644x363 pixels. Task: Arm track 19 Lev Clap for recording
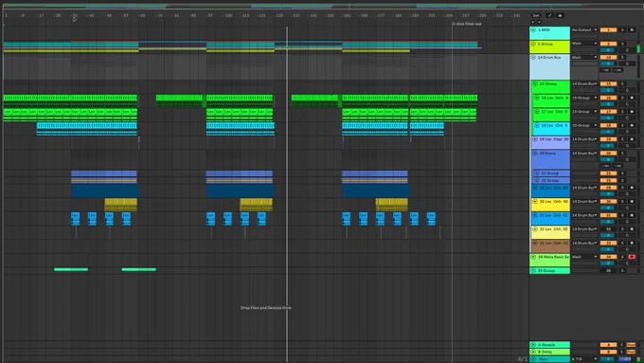[x=632, y=139]
